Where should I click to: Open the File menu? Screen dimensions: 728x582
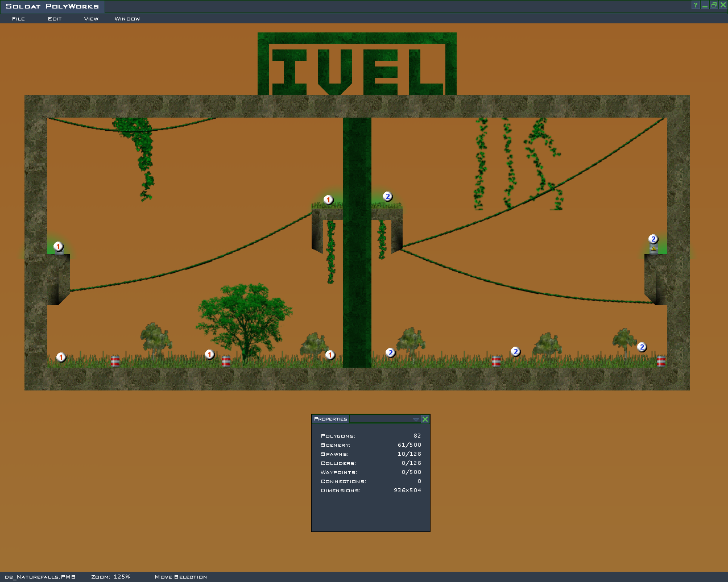click(x=18, y=19)
